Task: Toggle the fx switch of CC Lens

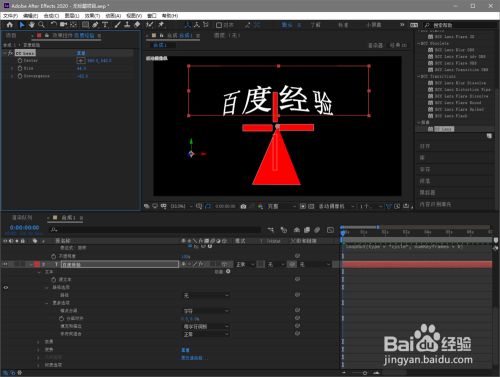Action: click(x=10, y=53)
